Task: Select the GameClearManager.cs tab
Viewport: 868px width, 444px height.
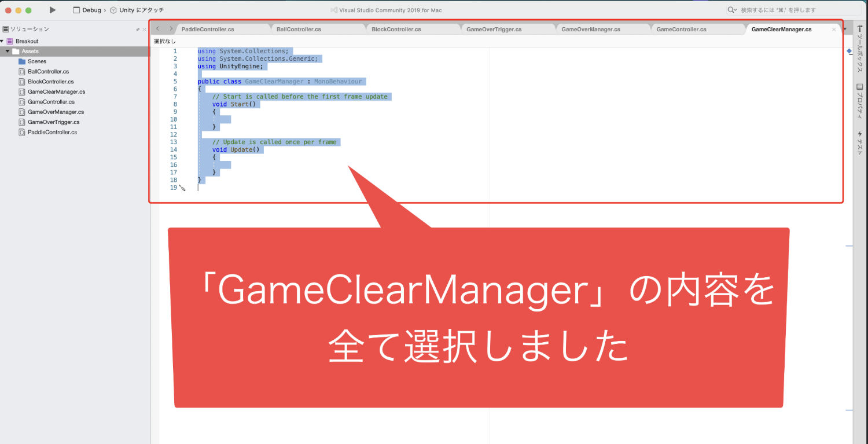Action: tap(781, 29)
